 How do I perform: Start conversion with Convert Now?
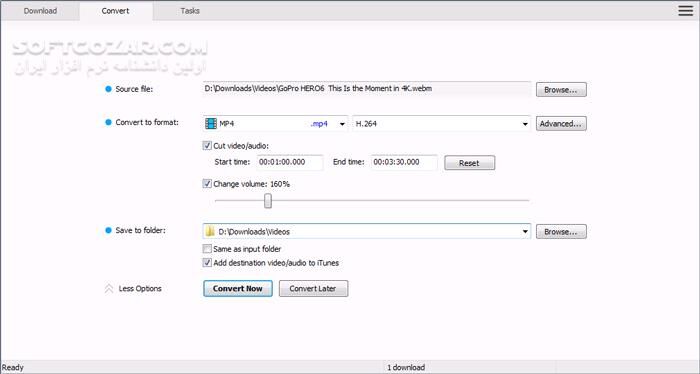[238, 288]
